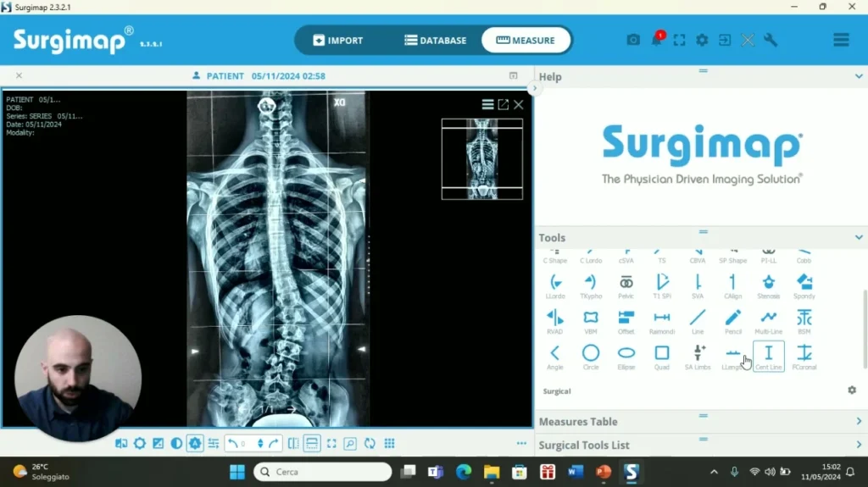Take a screenshot with the camera icon

[x=633, y=40]
